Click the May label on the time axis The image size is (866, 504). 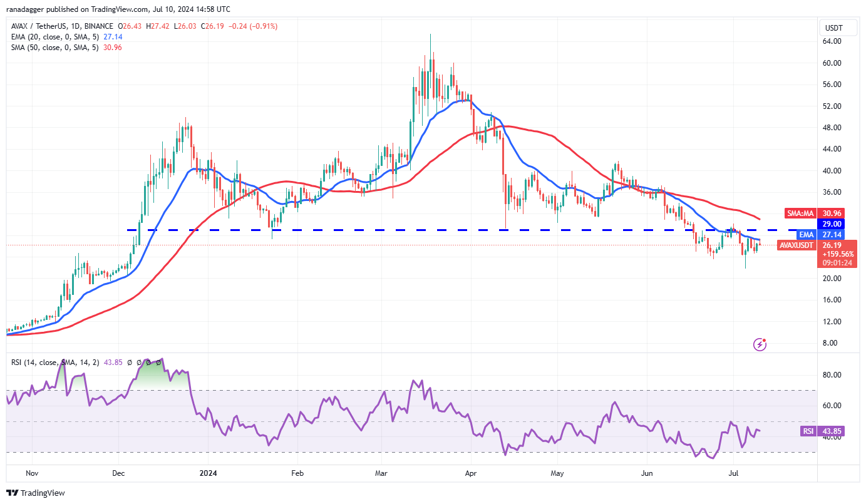point(559,473)
